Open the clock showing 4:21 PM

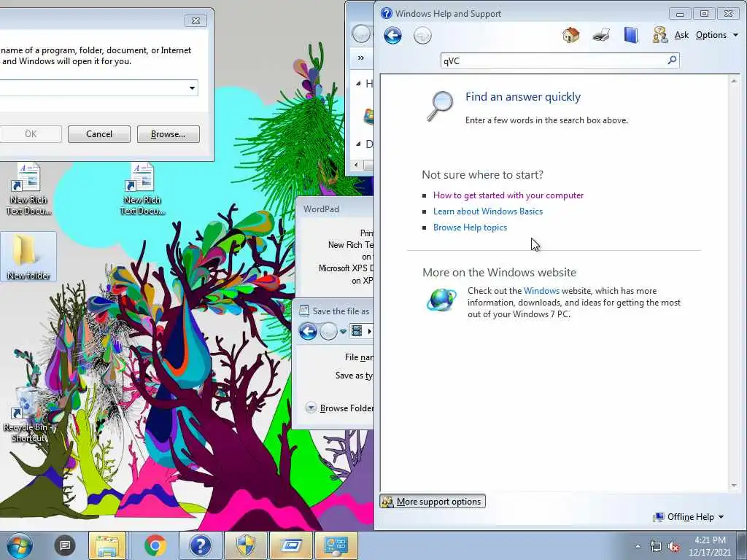pyautogui.click(x=709, y=545)
